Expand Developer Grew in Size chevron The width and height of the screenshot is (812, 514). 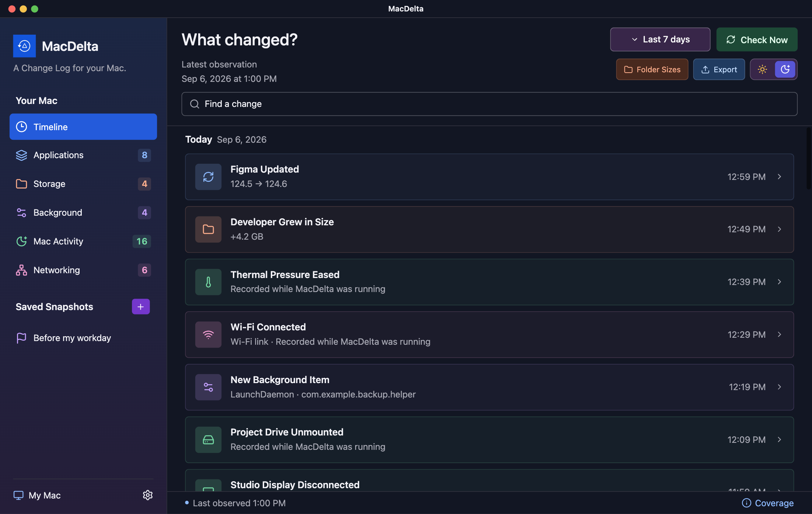[780, 229]
